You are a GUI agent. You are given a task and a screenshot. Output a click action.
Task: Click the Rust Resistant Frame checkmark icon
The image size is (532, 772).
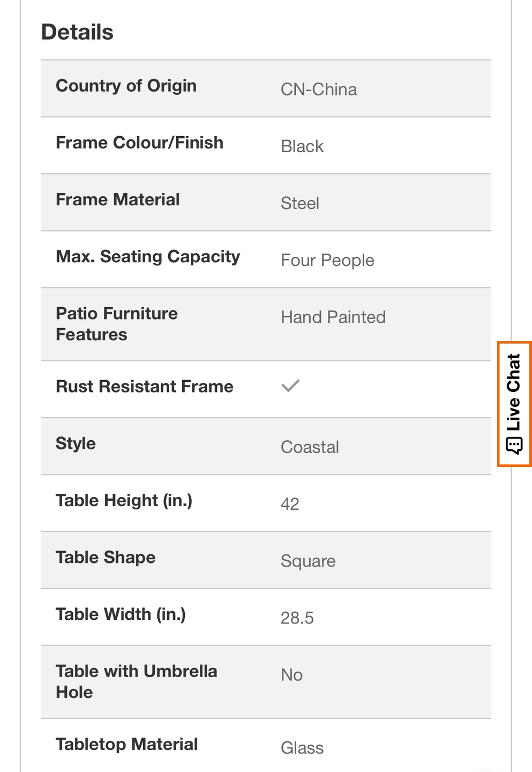click(x=290, y=386)
